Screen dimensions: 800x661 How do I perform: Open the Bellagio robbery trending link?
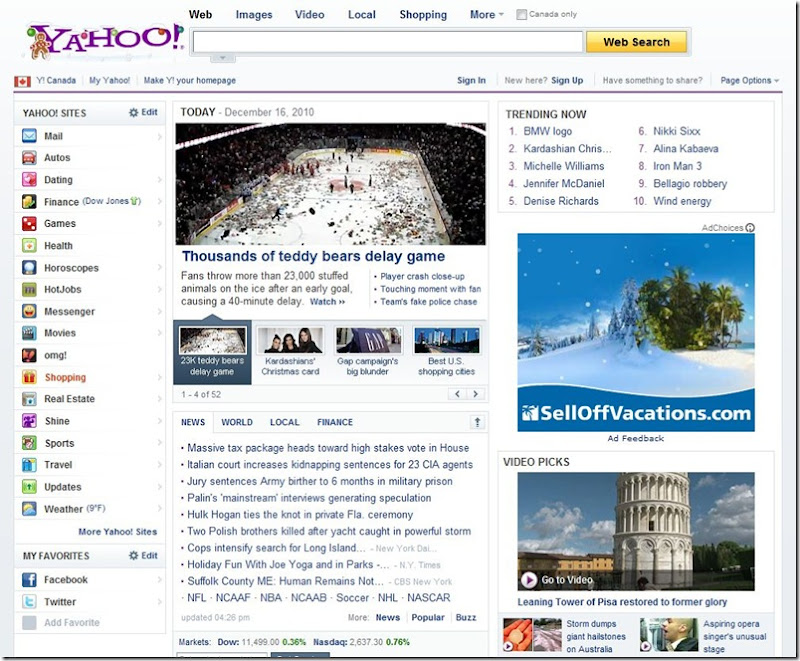coord(690,184)
